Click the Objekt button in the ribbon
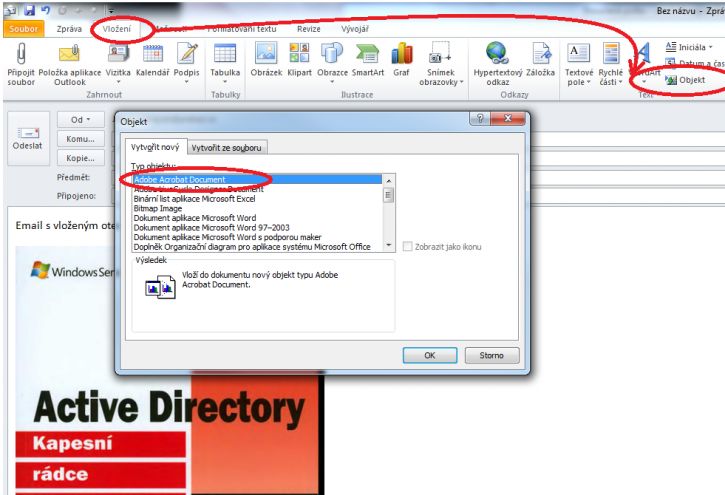Viewport: 725px width, 495px height. click(x=685, y=80)
